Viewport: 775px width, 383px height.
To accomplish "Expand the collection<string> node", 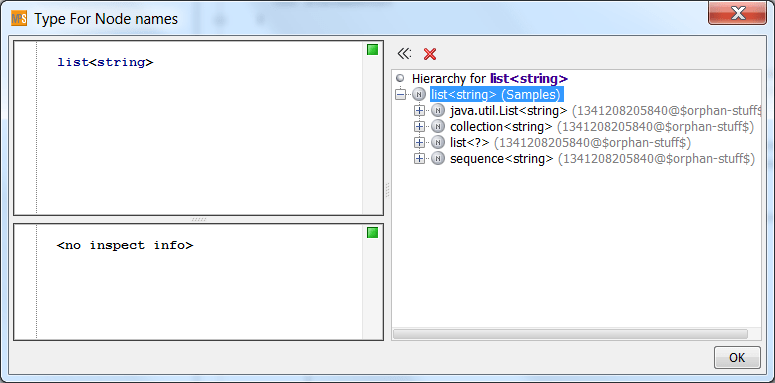I will tap(419, 127).
